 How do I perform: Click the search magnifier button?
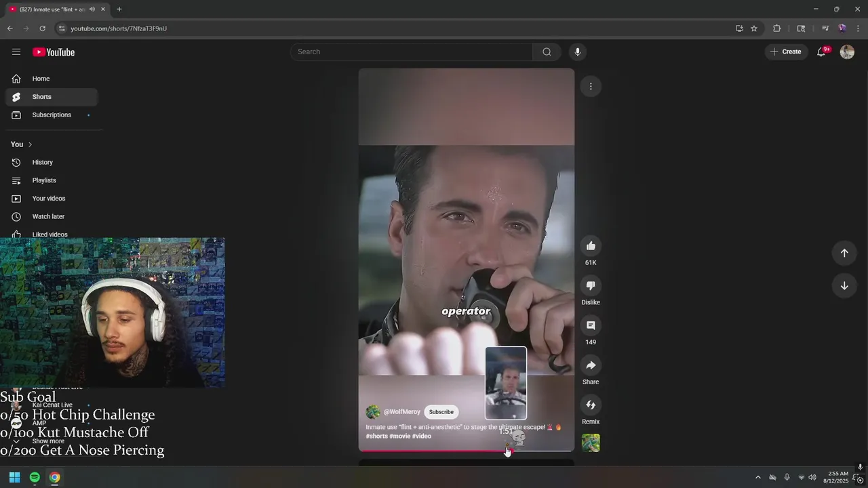[547, 52]
